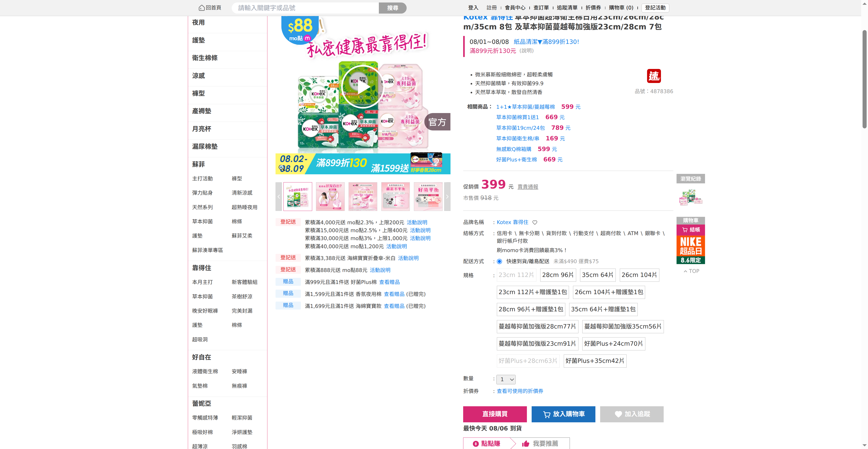Click the page vertical scrollbar
This screenshot has width=868, height=449.
[865, 80]
